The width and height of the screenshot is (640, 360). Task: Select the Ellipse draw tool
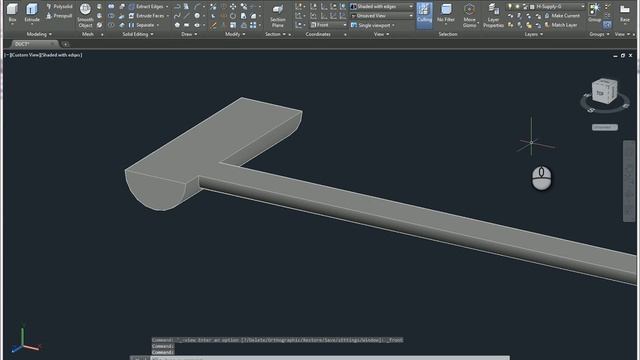coord(197,25)
